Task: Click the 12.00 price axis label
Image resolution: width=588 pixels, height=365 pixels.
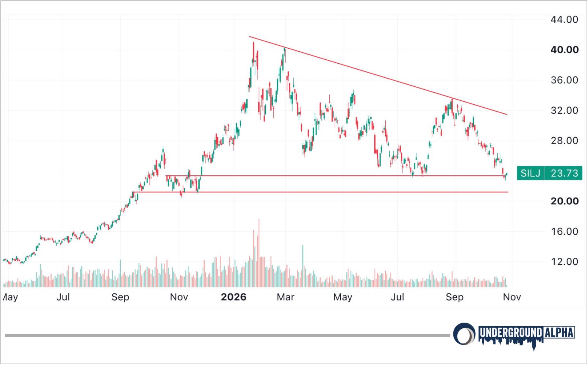Action: 564,262
